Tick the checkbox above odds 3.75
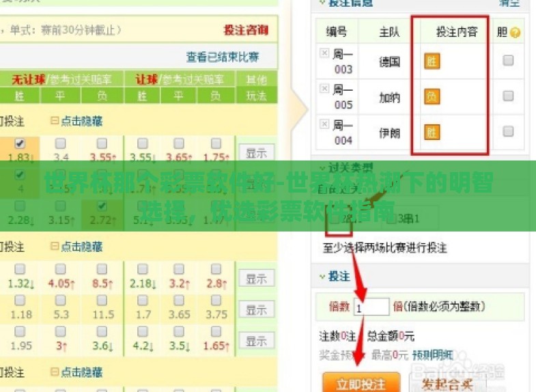This screenshot has height=392, width=536. (x=216, y=300)
